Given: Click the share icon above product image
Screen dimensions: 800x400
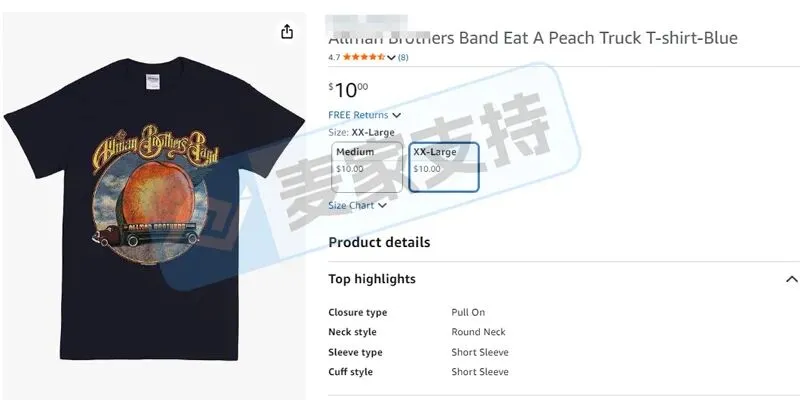Looking at the screenshot, I should click(x=287, y=32).
